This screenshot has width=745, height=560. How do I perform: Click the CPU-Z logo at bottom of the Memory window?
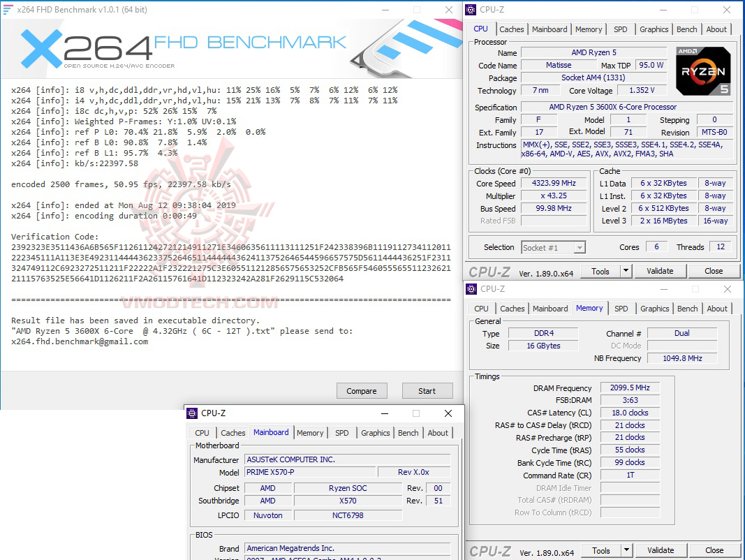tap(490, 550)
